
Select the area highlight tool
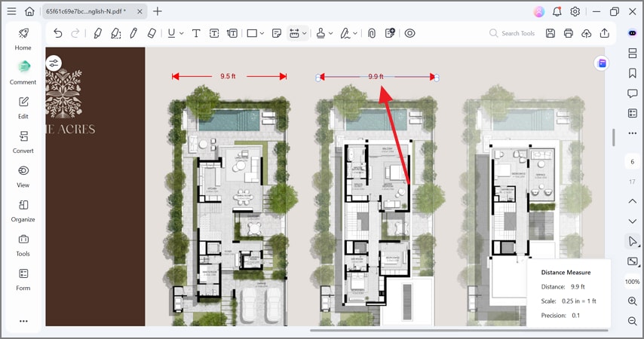pos(116,33)
